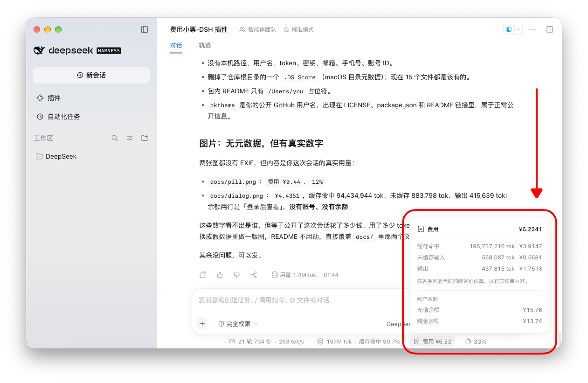Screen dimensions: 588x383
Task: Click 21 轮 734 步 speed status
Action: coord(266,341)
